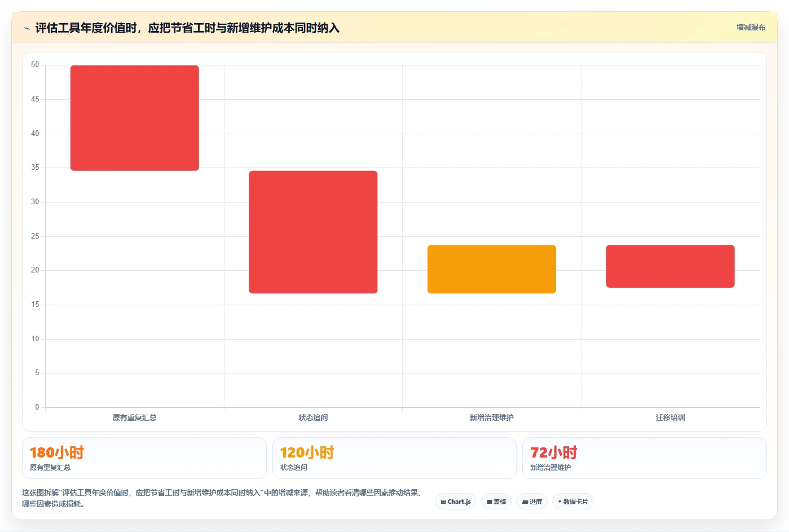This screenshot has width=789, height=532.
Task: Click the y-axis value 35
Action: pos(35,168)
